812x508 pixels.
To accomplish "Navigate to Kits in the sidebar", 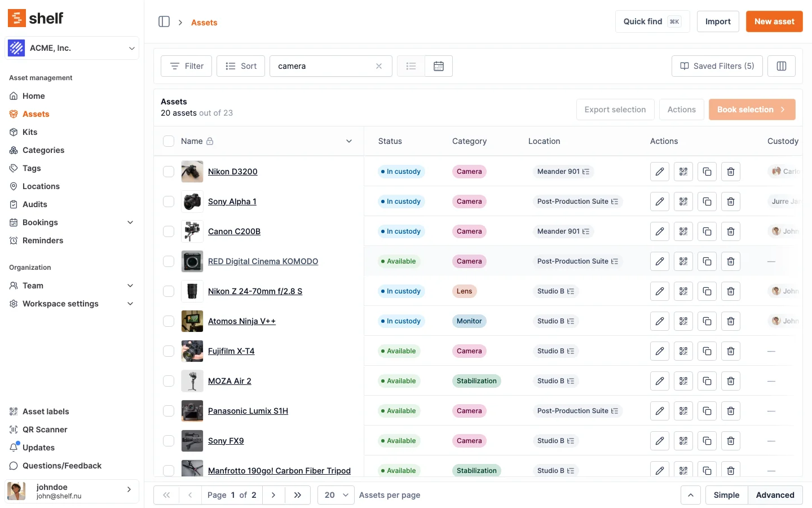I will pos(30,132).
